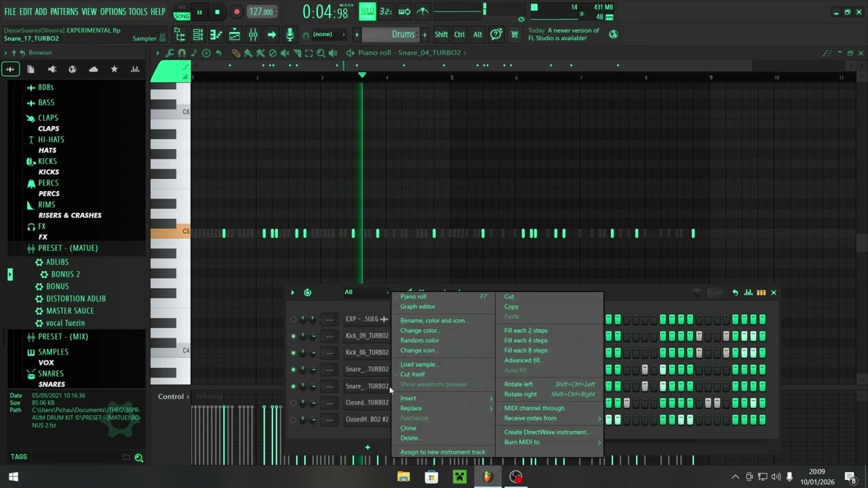Adjust the channel rack swing knob
868x488 pixels.
696,293
